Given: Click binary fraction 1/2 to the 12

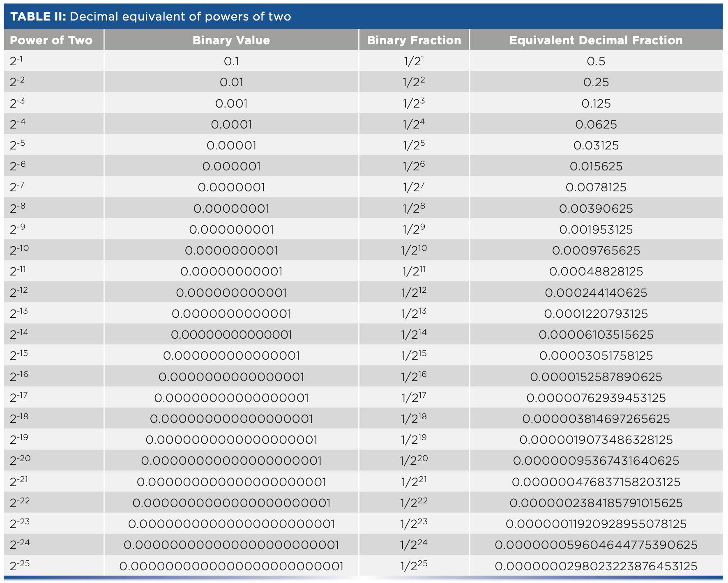Looking at the screenshot, I should [x=414, y=292].
